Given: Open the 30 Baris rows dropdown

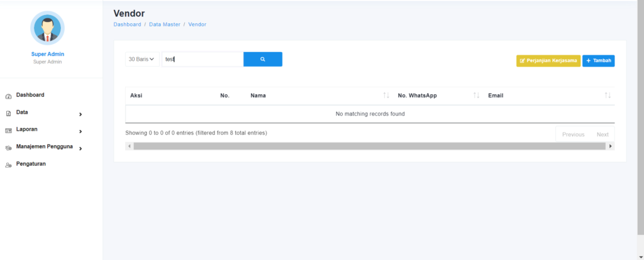Looking at the screenshot, I should [x=142, y=59].
